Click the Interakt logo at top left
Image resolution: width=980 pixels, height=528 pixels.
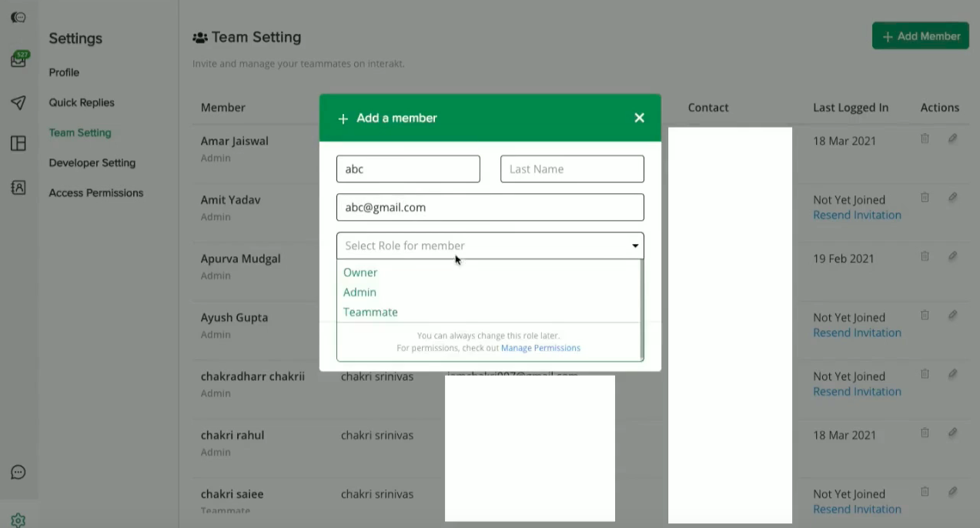click(x=18, y=15)
